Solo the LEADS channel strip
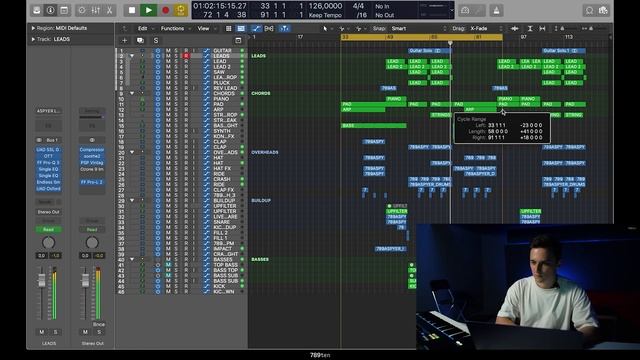This screenshot has height=360, width=640. [x=56, y=332]
